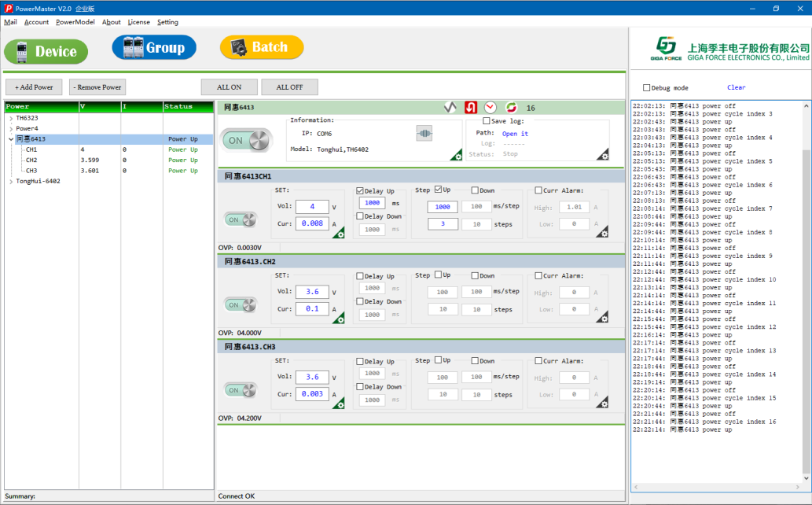812x505 pixels.
Task: Uncheck CH1 Delay Up checkbox
Action: [x=360, y=191]
